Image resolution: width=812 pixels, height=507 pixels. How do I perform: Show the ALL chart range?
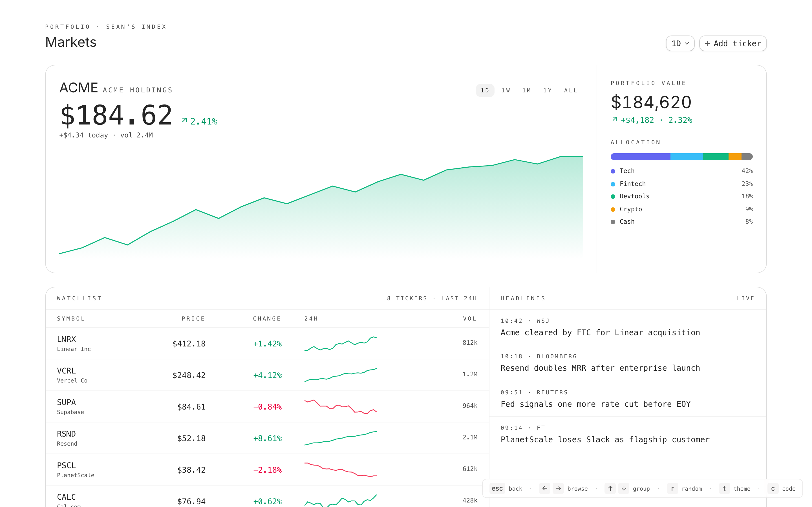point(570,90)
